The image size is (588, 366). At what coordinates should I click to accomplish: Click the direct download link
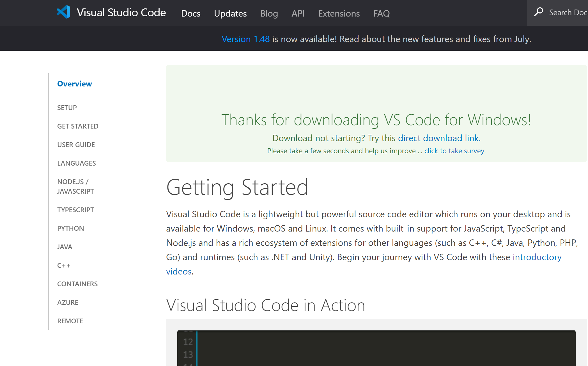[x=439, y=138]
